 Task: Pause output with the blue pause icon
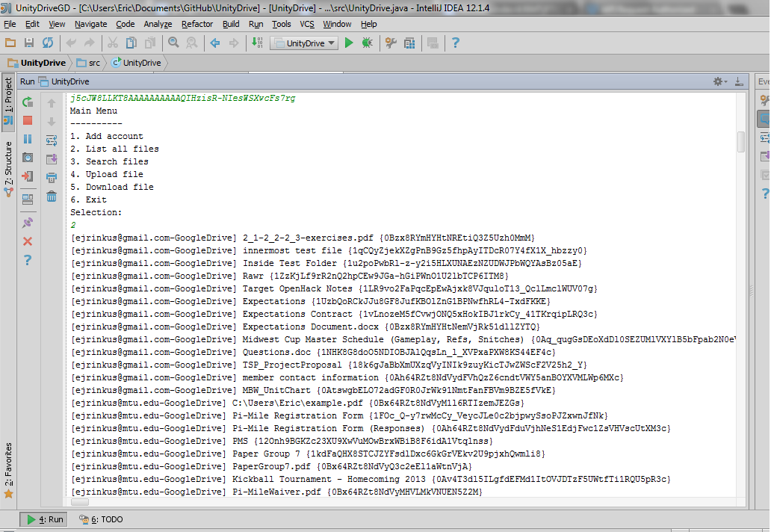[28, 139]
